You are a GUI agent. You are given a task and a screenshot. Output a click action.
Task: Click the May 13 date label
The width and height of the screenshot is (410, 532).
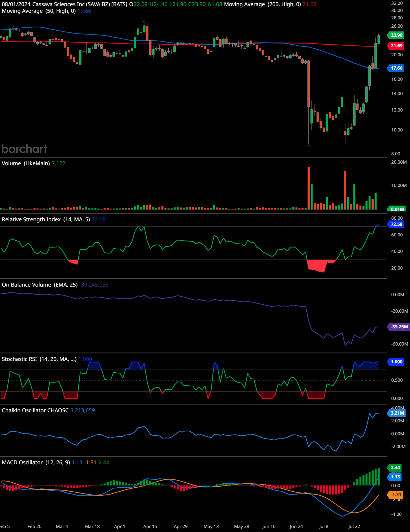pos(211,526)
